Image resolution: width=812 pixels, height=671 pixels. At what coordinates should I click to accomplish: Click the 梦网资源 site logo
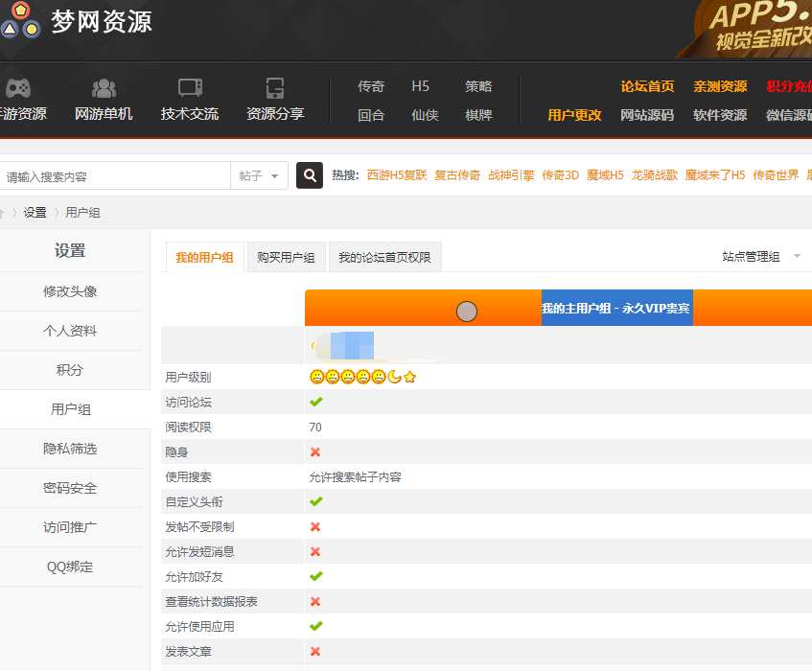click(x=77, y=21)
